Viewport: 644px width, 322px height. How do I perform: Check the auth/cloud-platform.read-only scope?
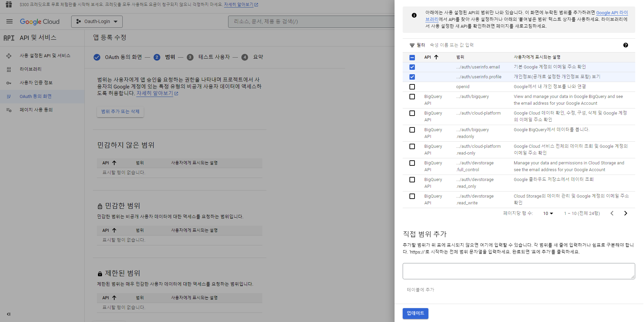(412, 146)
